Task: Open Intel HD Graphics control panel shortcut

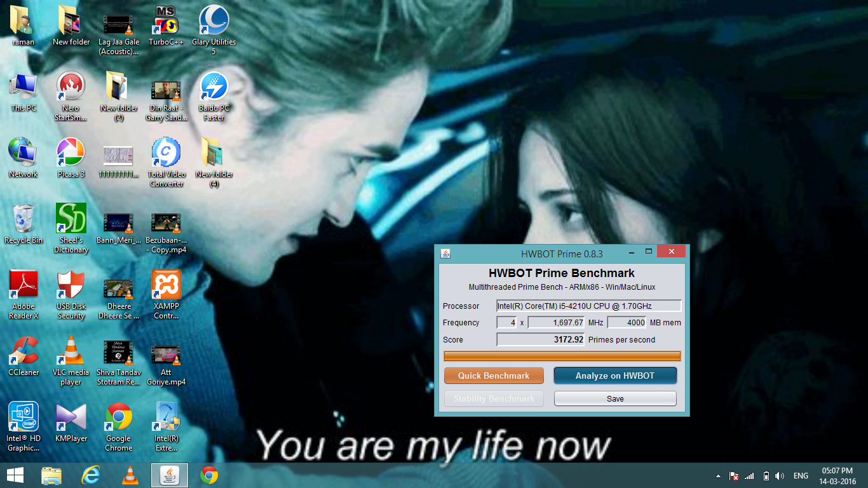Action: pos(24,416)
